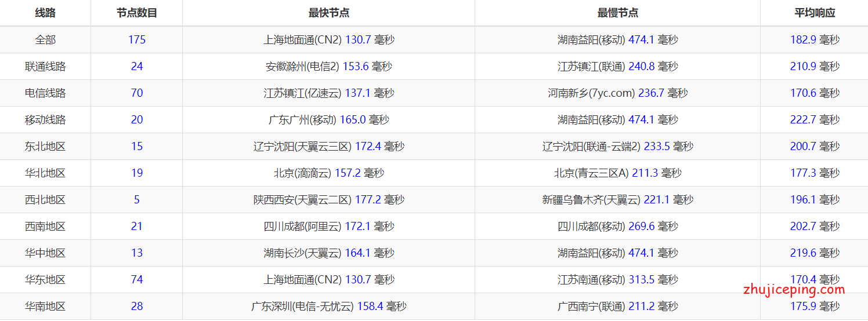Click average response 175.9 毫秒
Image resolution: width=868 pixels, height=321 pixels.
point(815,307)
